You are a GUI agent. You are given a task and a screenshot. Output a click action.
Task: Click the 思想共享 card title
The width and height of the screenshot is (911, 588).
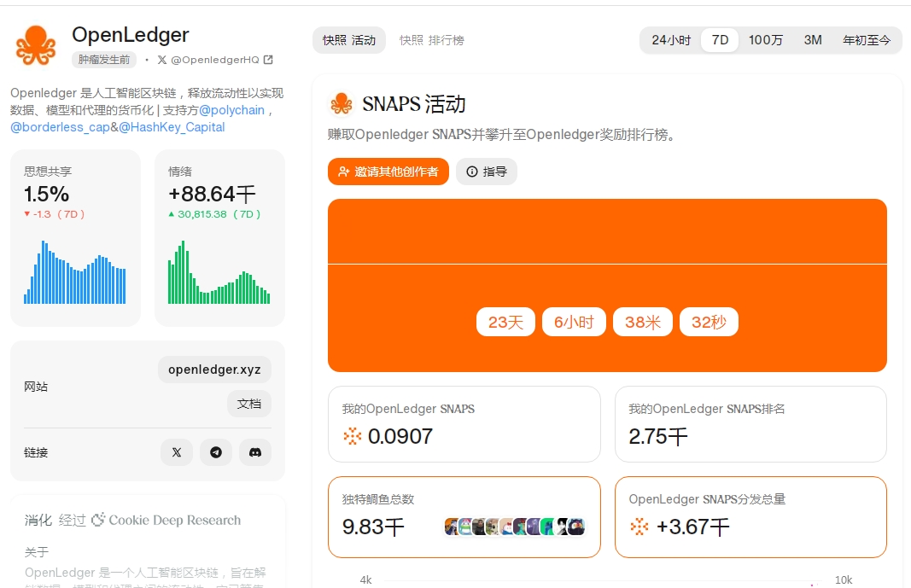48,172
